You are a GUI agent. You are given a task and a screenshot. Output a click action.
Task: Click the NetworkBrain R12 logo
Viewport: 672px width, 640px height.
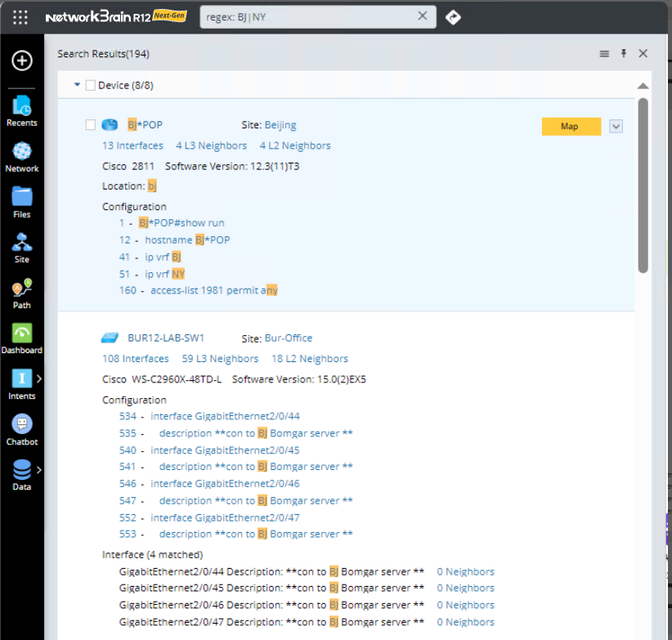pyautogui.click(x=116, y=16)
